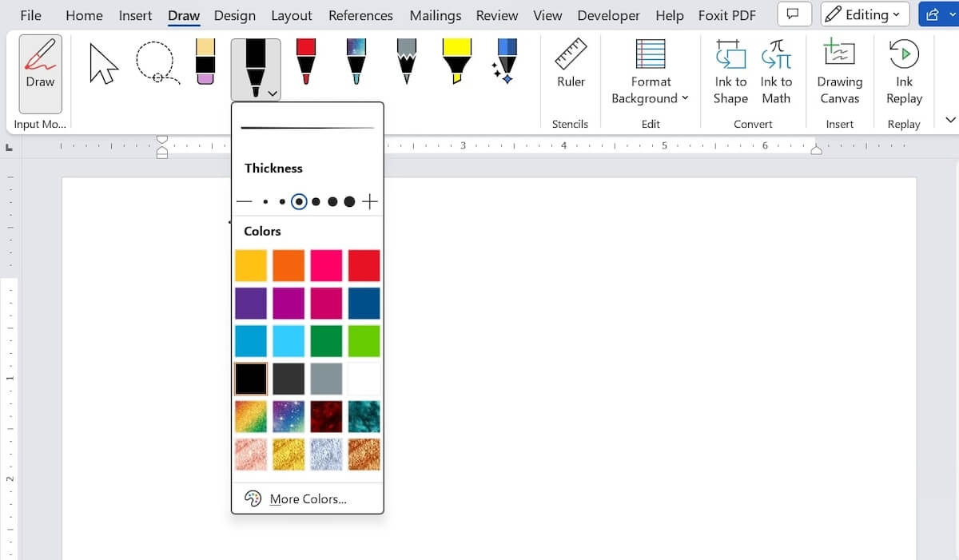This screenshot has height=560, width=959.
Task: Open the Design tab
Action: (x=235, y=15)
